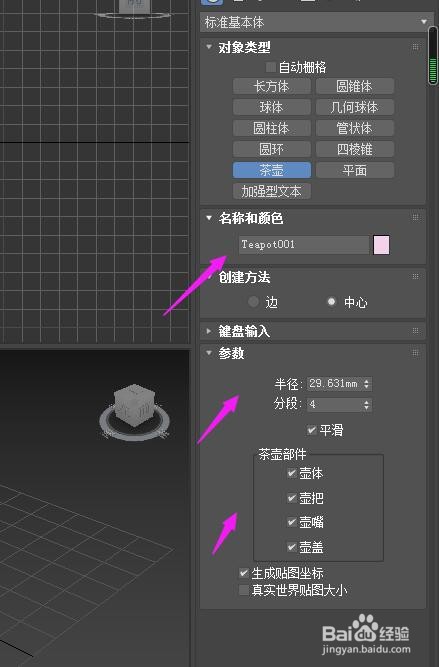
Task: Open the pink object color swatch
Action: 381,245
